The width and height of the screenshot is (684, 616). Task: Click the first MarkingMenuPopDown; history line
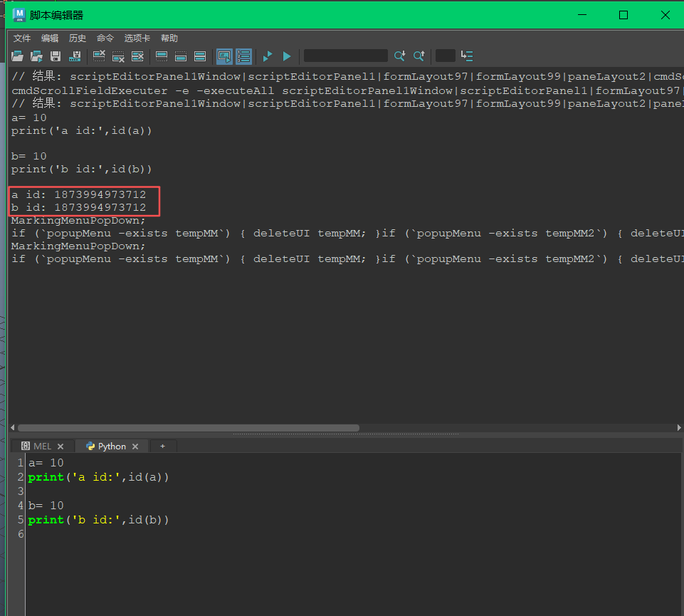[x=78, y=221]
